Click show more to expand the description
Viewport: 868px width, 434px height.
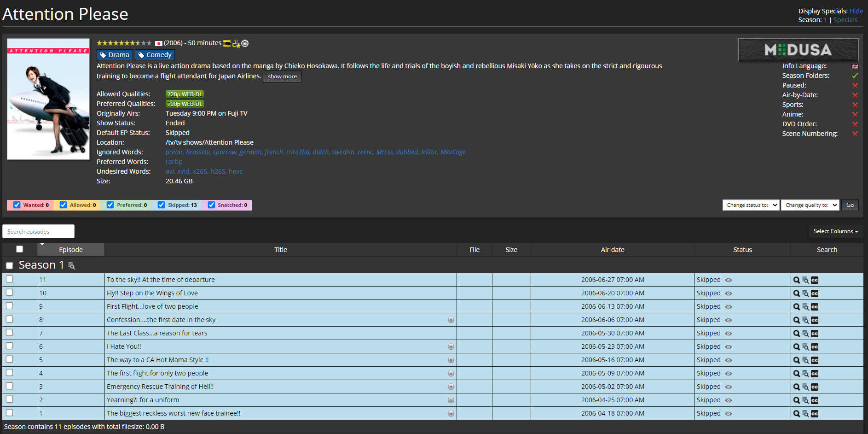(282, 76)
